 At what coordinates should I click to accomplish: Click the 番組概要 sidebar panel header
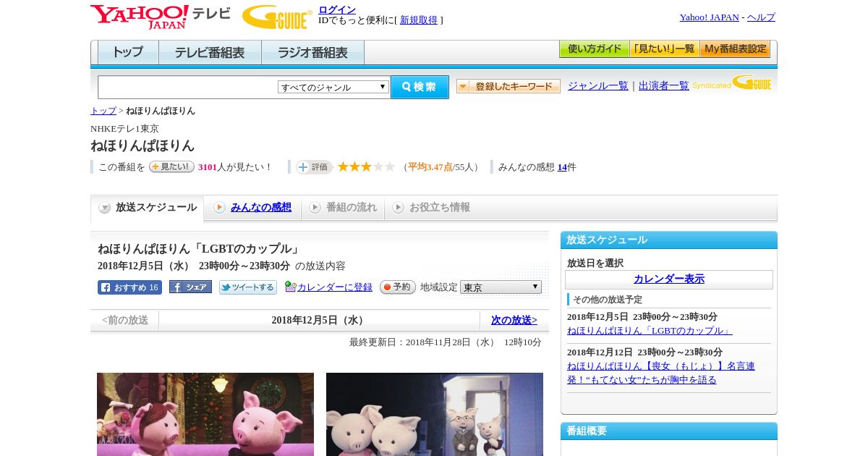pos(669,431)
